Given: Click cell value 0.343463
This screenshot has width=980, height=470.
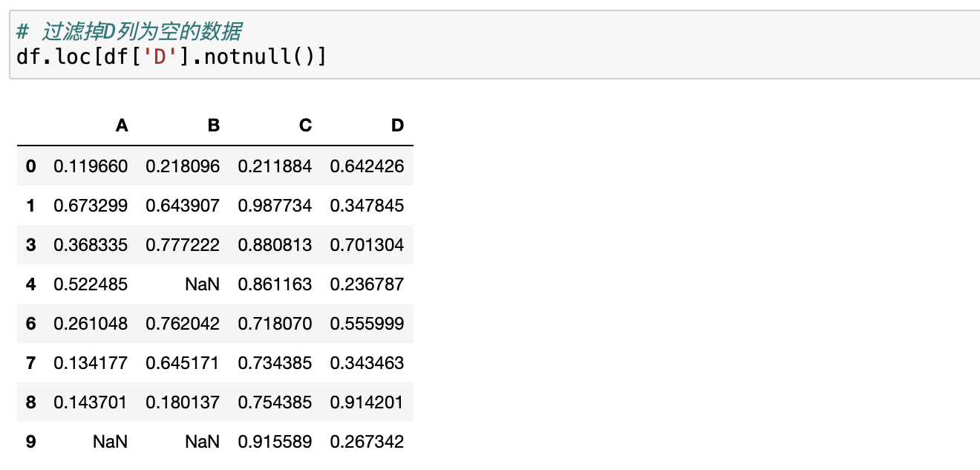Looking at the screenshot, I should click(367, 363).
